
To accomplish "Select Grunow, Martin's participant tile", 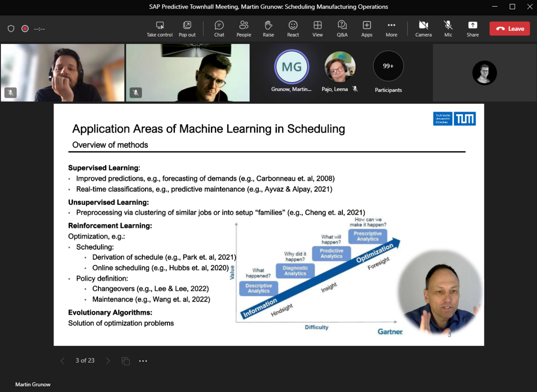I will pyautogui.click(x=292, y=66).
